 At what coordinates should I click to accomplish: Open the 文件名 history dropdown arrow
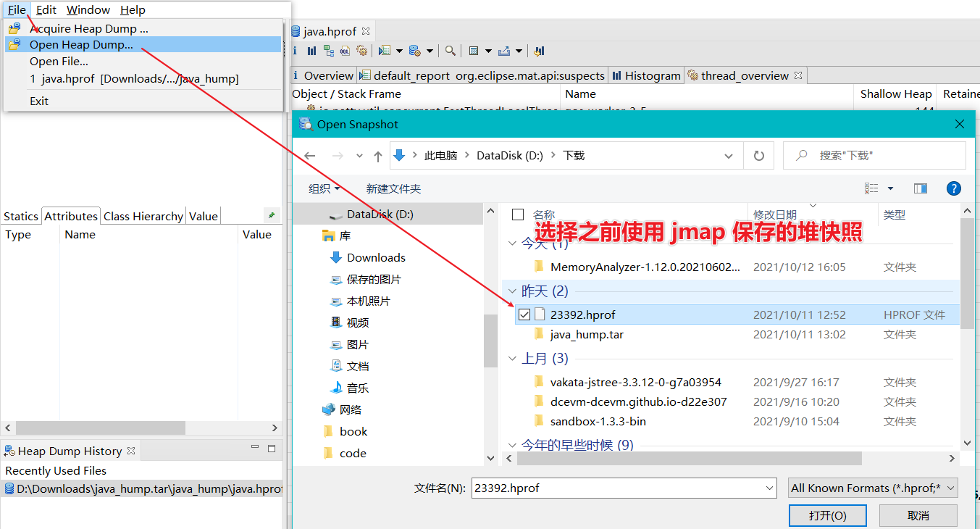[769, 488]
